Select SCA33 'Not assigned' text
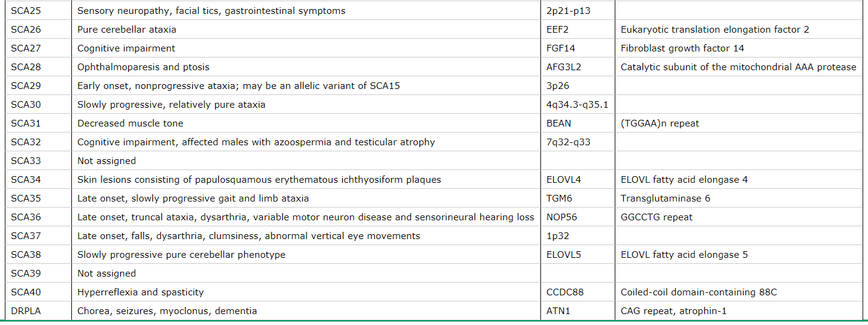 coord(106,160)
